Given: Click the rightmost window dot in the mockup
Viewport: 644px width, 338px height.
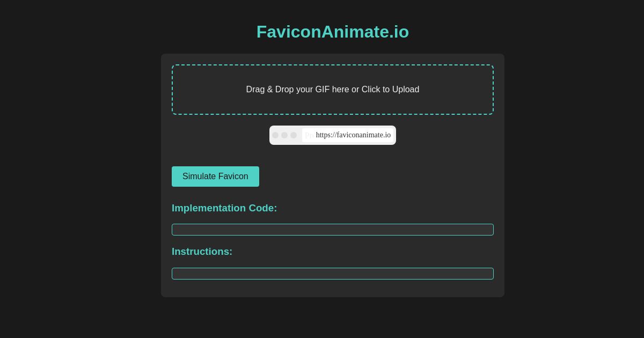Looking at the screenshot, I should tap(294, 135).
